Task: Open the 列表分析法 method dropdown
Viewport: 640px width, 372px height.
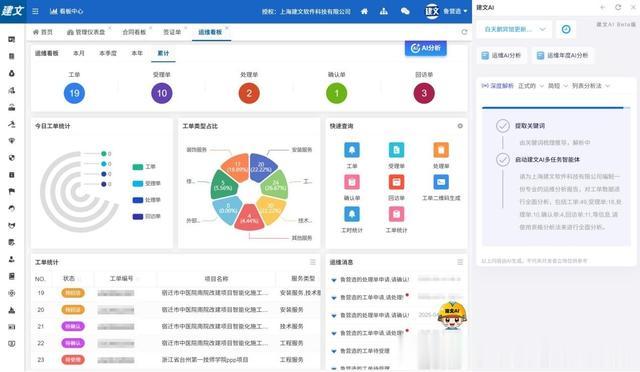Action: (591, 86)
